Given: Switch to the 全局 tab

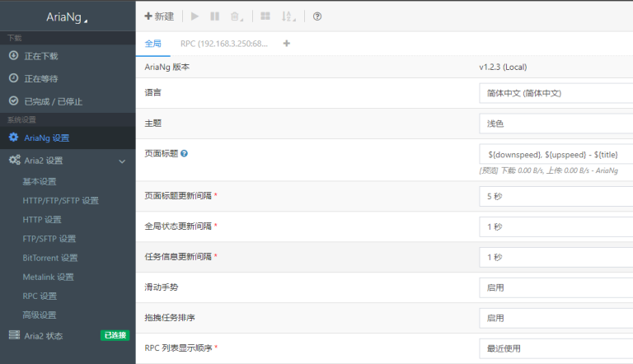Looking at the screenshot, I should click(x=153, y=44).
